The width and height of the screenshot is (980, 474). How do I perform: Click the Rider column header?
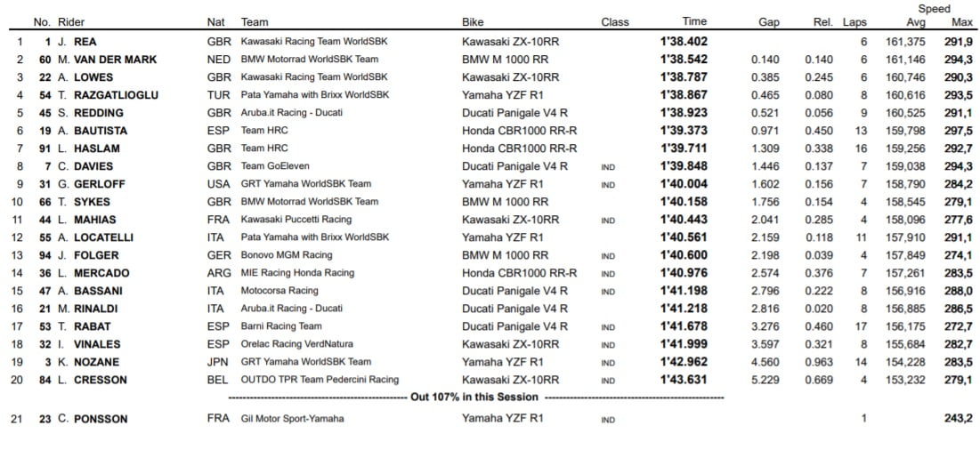[x=71, y=22]
